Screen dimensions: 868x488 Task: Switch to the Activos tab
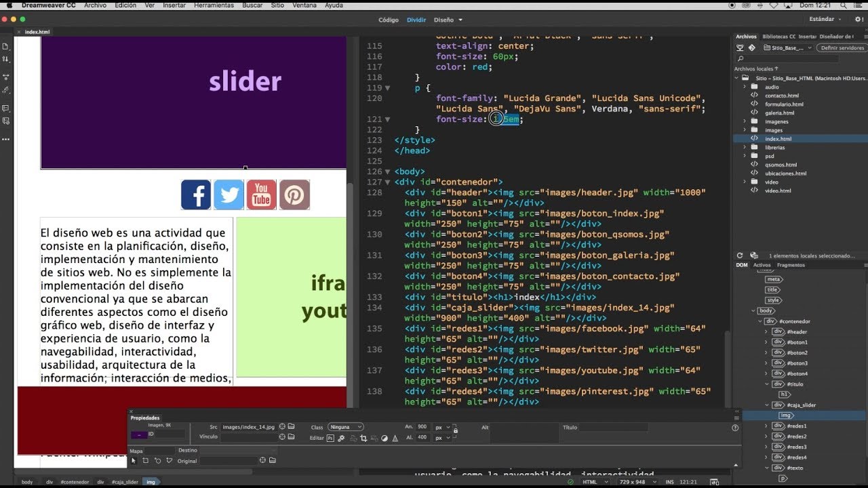click(x=762, y=265)
